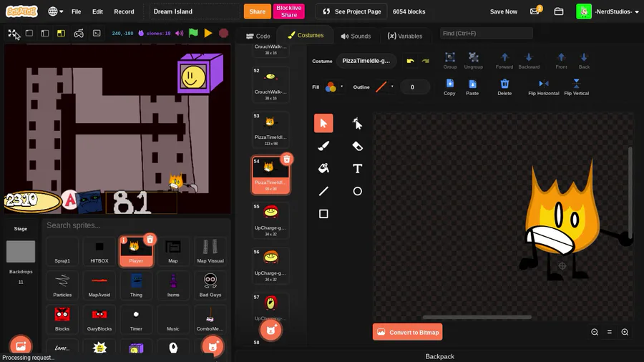Click Save Now
The height and width of the screenshot is (362, 644).
pos(504,11)
